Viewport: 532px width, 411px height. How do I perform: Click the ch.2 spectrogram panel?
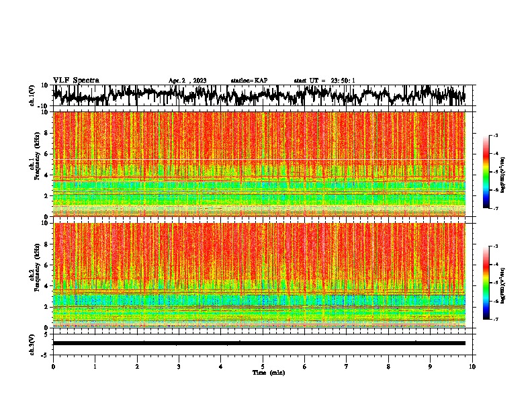coord(259,275)
